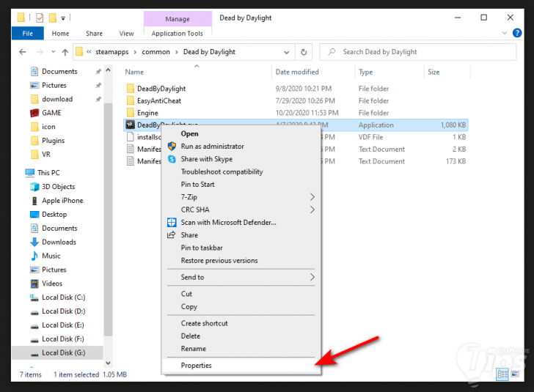Expand the CRC SHA submenu

(241, 210)
